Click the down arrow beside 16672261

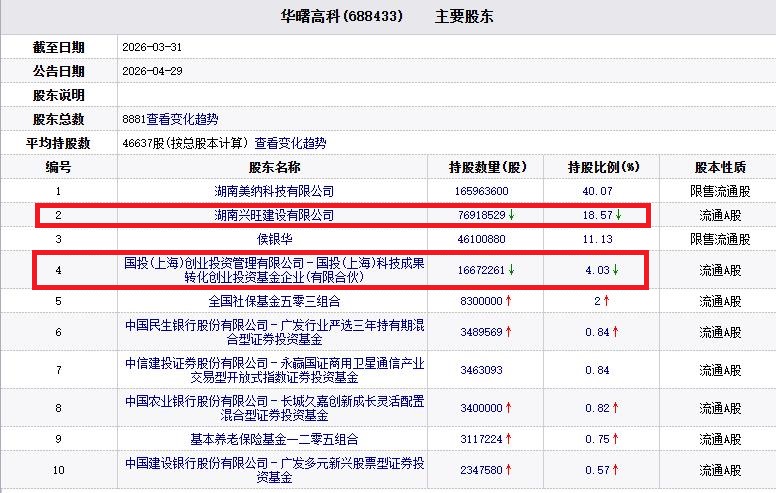(512, 269)
